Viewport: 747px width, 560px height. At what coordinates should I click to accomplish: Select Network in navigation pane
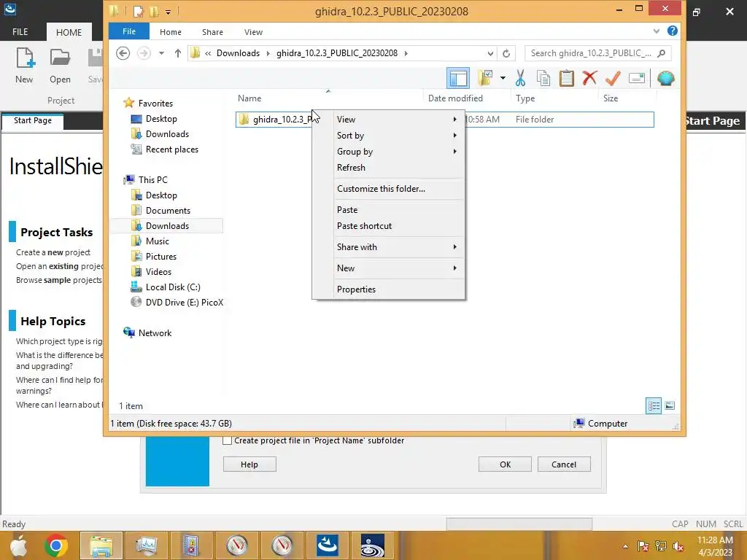point(155,332)
